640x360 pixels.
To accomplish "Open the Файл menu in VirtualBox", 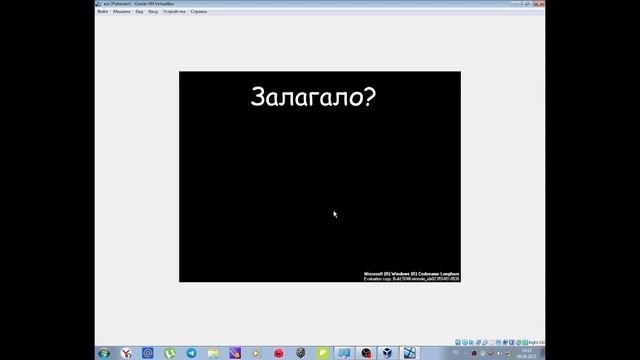I will click(102, 11).
